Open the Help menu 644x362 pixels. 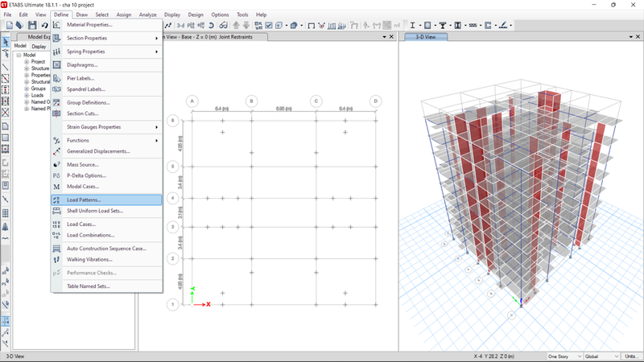261,14
